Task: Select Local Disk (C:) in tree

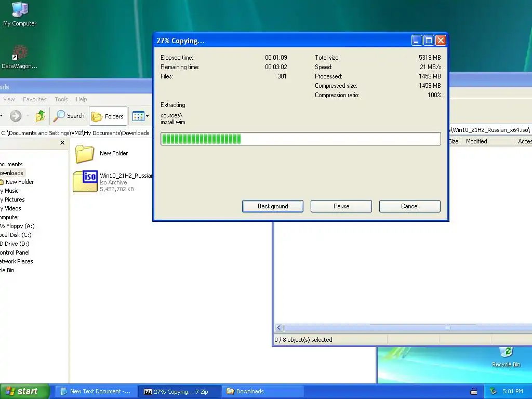Action: [x=16, y=235]
